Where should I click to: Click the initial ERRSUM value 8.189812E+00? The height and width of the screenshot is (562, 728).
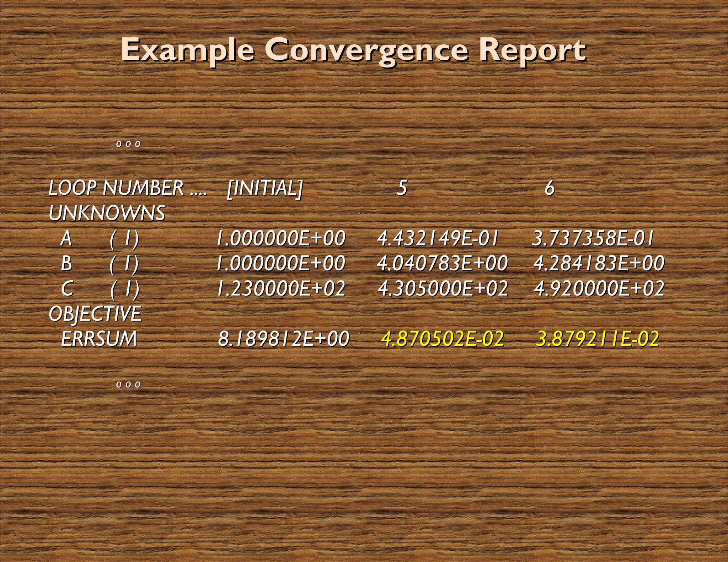click(x=283, y=339)
